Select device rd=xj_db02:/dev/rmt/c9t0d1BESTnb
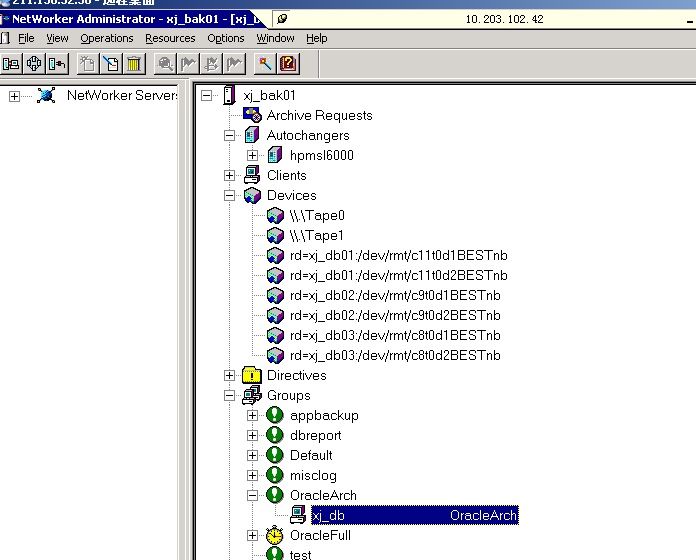This screenshot has height=560, width=696. coord(395,296)
